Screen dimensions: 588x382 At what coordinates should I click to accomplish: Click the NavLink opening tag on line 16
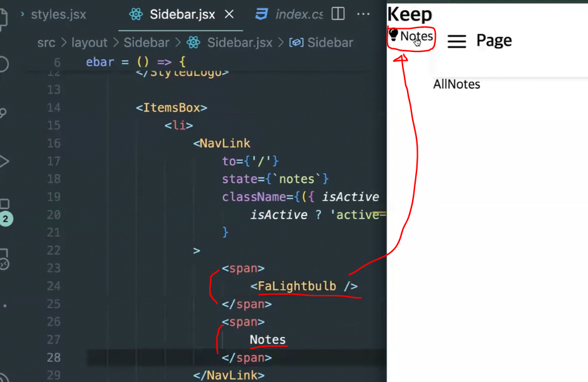pyautogui.click(x=222, y=143)
